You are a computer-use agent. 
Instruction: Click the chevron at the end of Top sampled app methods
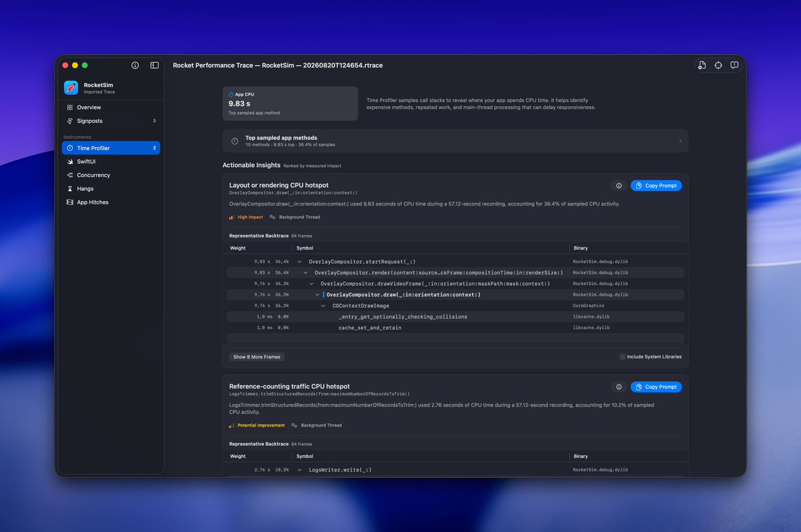(680, 141)
